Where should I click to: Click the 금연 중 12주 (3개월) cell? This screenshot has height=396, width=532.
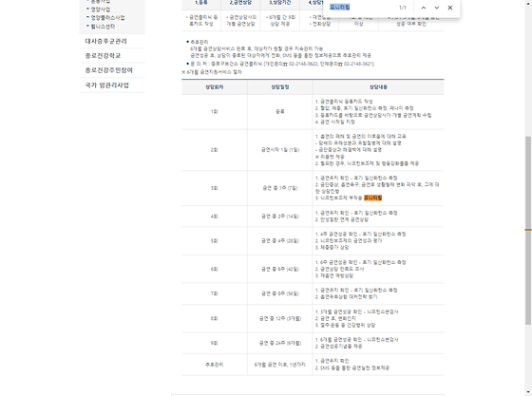[x=280, y=319]
